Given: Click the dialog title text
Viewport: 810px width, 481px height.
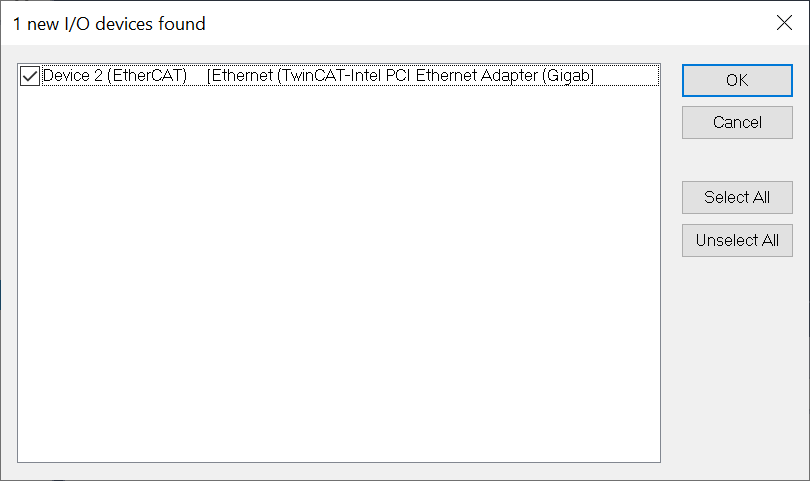Looking at the screenshot, I should (109, 24).
